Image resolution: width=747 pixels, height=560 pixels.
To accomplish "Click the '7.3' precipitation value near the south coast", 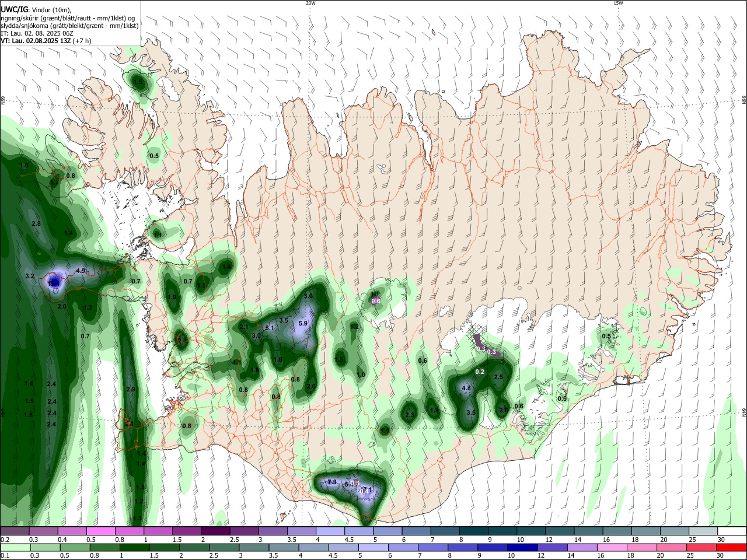I will (x=332, y=482).
